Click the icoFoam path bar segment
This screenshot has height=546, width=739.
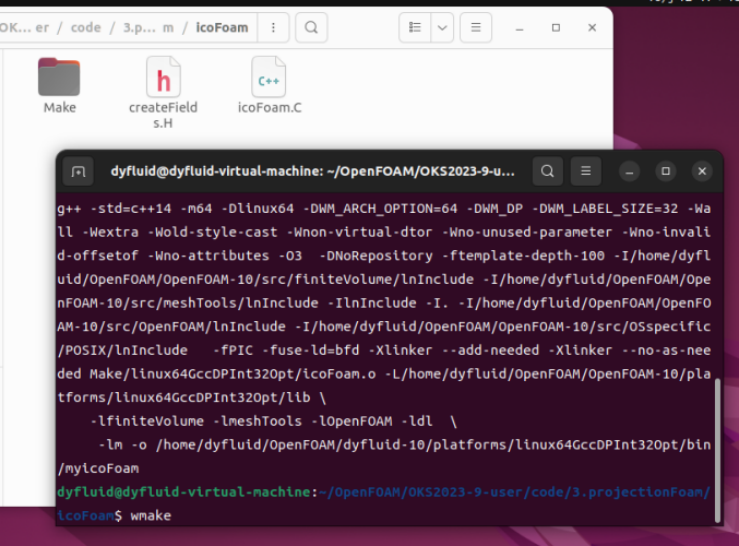click(x=222, y=28)
